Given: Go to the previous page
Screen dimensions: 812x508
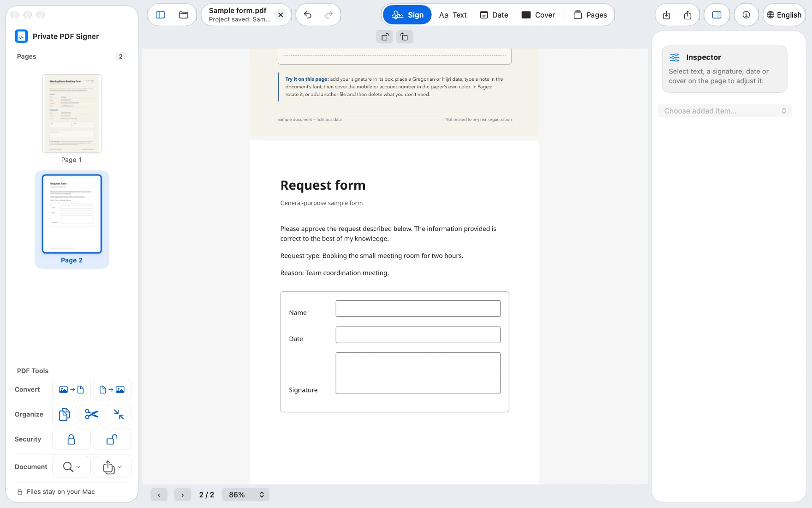Looking at the screenshot, I should tap(159, 495).
